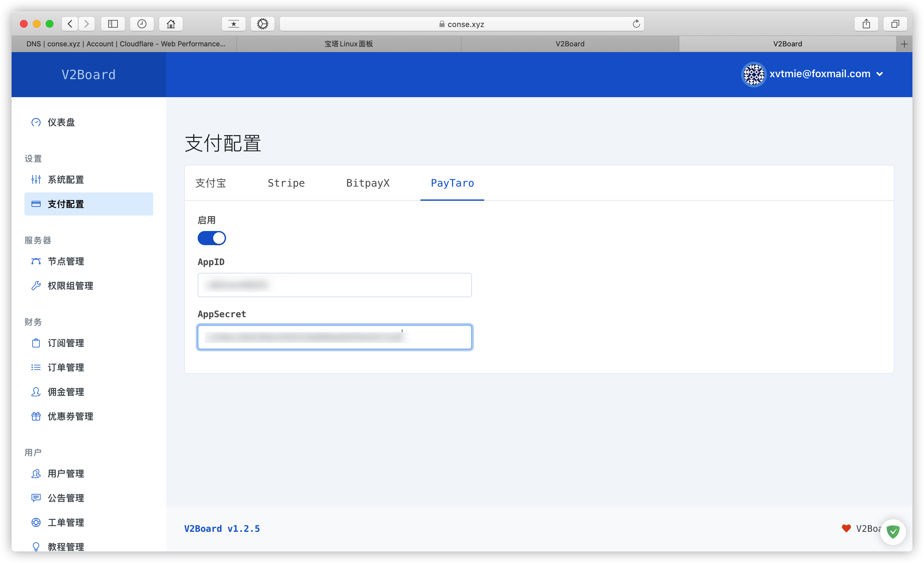Click the 优惠券管理 gift icon
The height and width of the screenshot is (563, 924).
click(x=36, y=416)
